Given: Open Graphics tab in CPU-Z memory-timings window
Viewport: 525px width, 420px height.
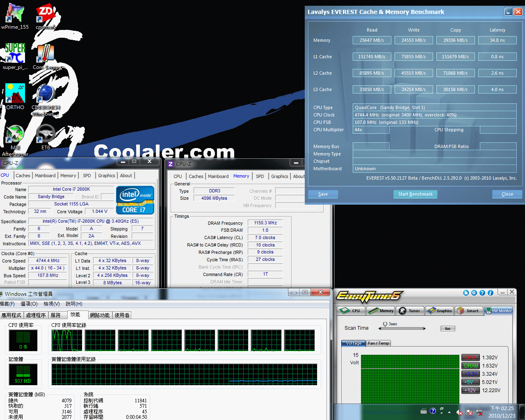Looking at the screenshot, I should pos(280,176).
